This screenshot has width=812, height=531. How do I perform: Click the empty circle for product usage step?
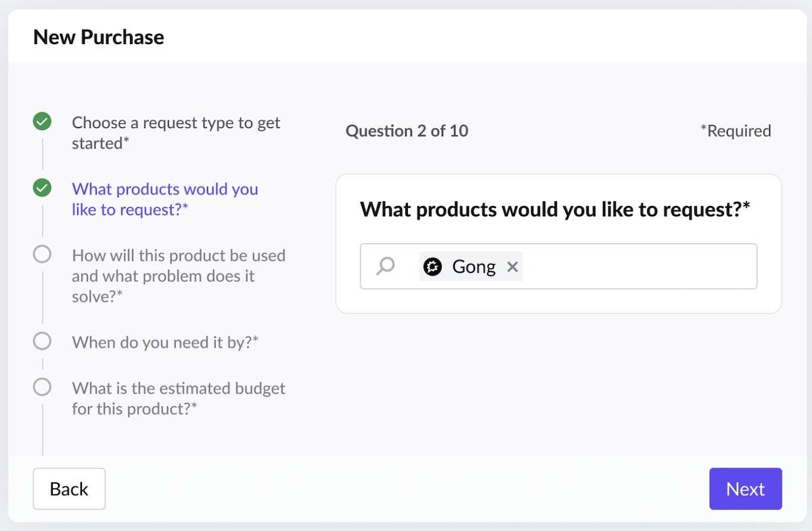(x=42, y=255)
